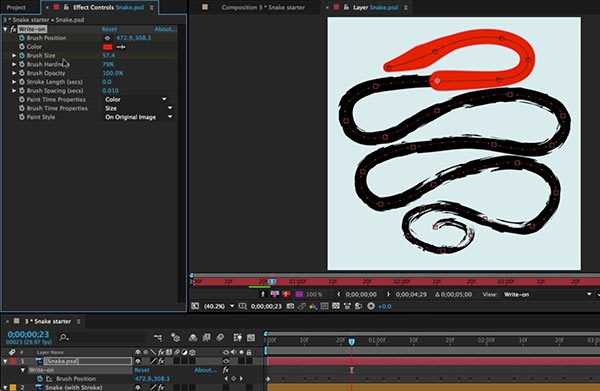Toggle the transparency grid icon
Screen dimensions: 600x391
tap(336, 306)
